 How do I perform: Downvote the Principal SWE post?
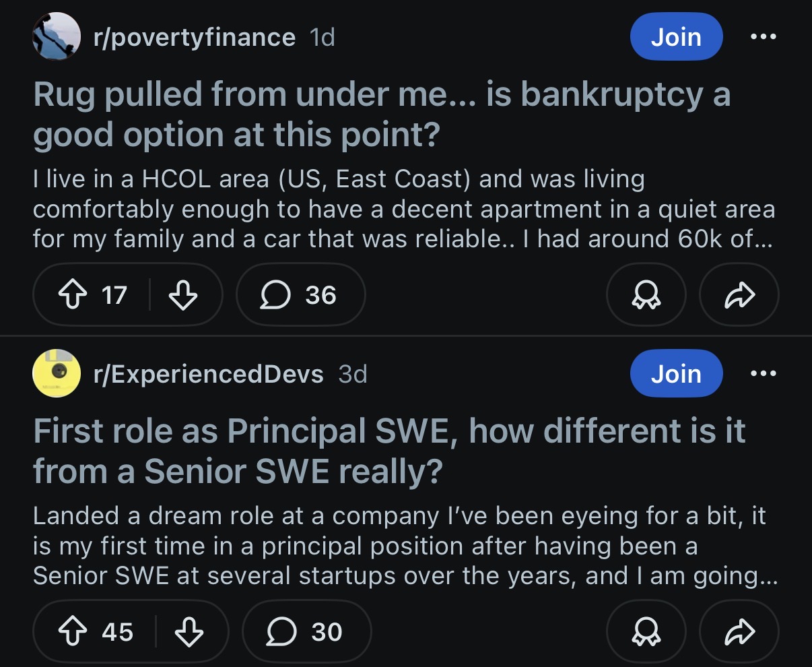pyautogui.click(x=189, y=632)
